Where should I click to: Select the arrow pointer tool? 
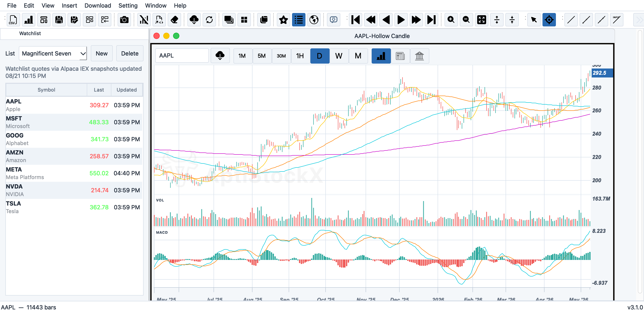coord(534,20)
